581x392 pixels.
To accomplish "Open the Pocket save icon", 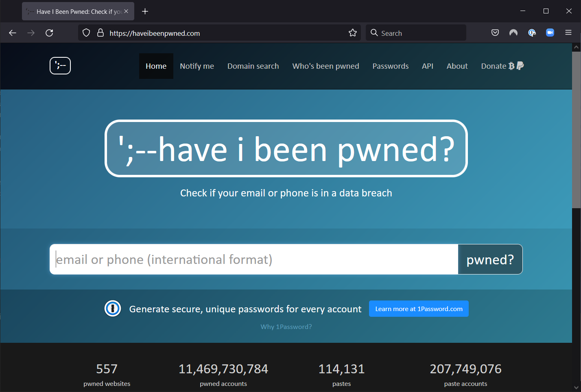I will [x=495, y=33].
